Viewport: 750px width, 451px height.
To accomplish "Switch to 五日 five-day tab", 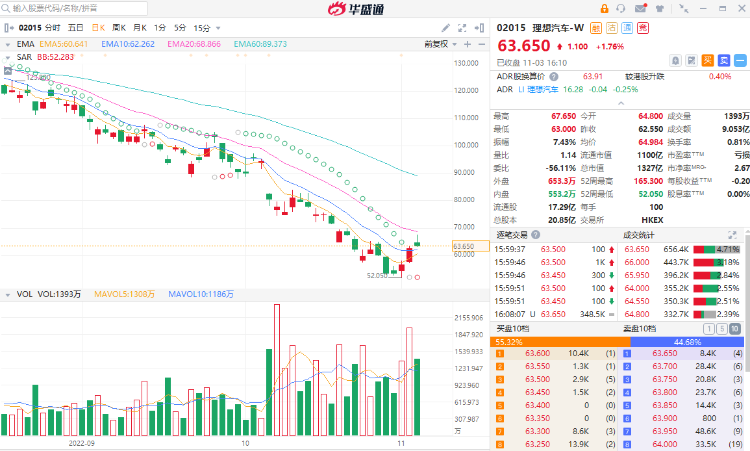I will (76, 28).
